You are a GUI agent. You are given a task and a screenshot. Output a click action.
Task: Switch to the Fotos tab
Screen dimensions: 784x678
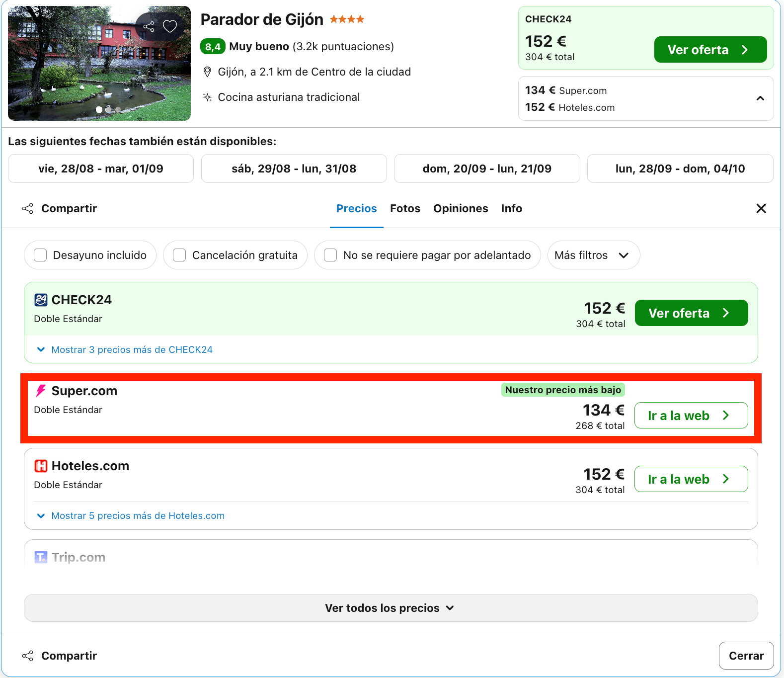(x=405, y=208)
